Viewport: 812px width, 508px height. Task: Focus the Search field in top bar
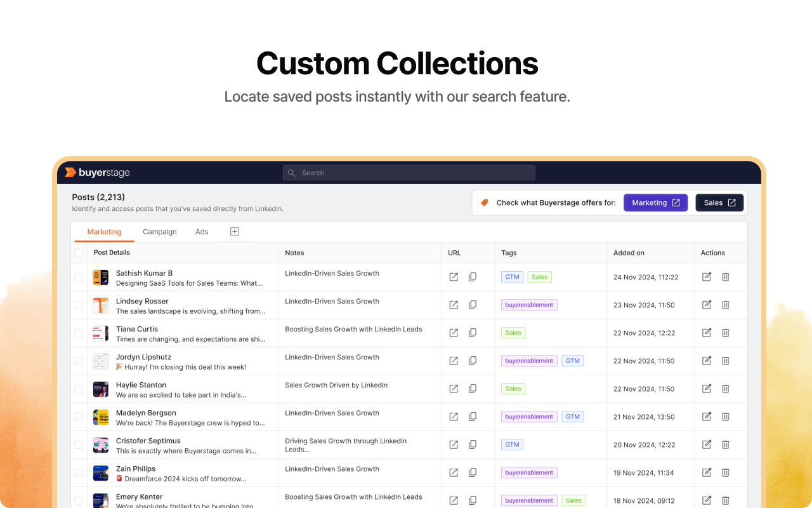coord(409,173)
